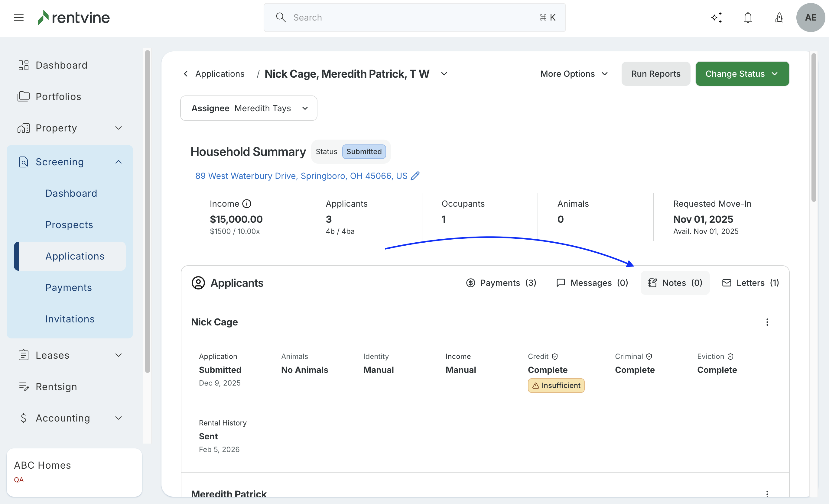Screen dimensions: 829x504
Task: Click the AI sparkle icon in header
Action: 717,18
